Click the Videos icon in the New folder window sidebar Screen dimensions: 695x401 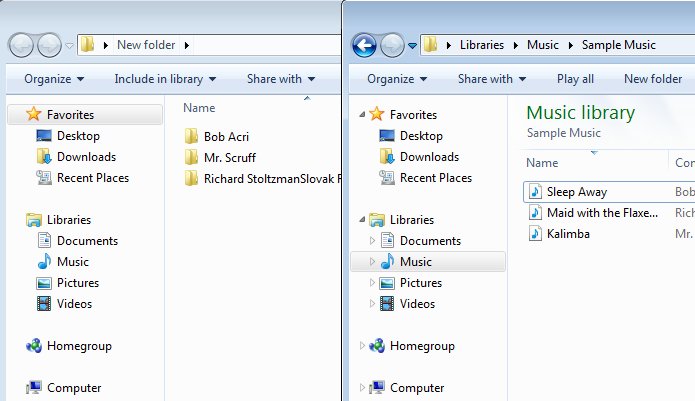(44, 304)
